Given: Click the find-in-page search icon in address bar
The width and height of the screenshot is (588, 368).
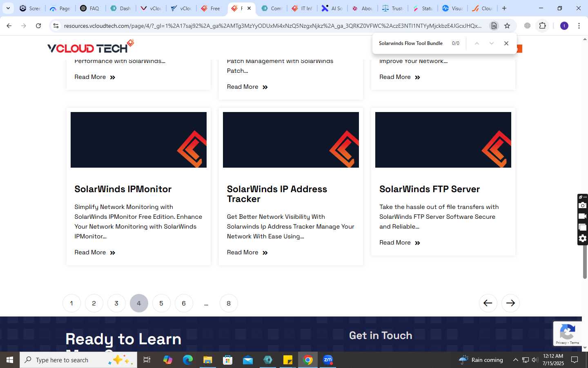Looking at the screenshot, I should (x=494, y=26).
